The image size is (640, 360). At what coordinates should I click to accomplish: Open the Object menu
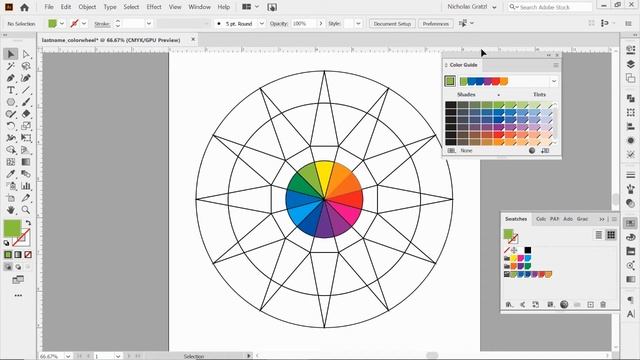coord(87,7)
